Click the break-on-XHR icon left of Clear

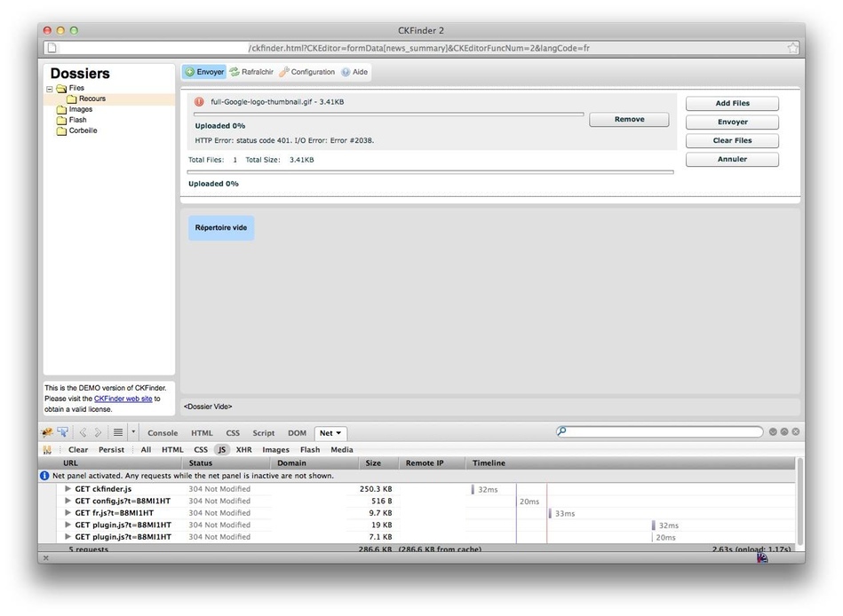coord(47,449)
